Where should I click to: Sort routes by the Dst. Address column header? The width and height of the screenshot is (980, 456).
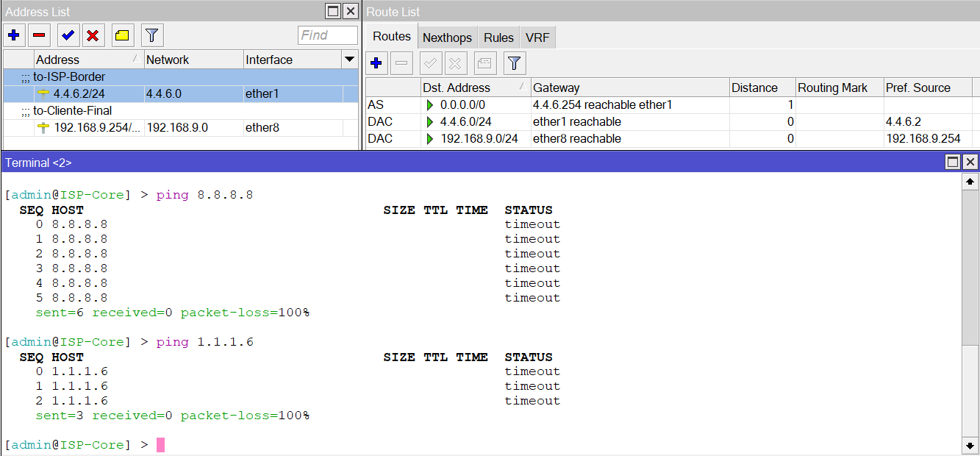pyautogui.click(x=475, y=87)
